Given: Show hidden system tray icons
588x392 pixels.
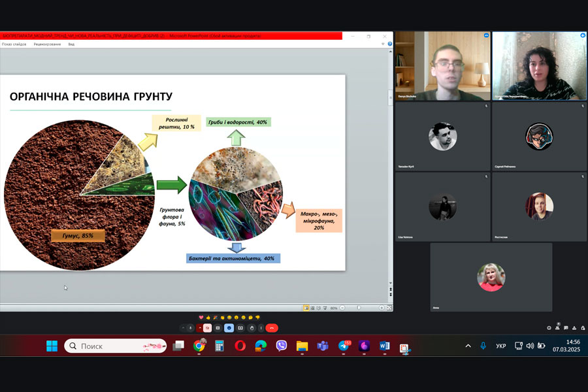Looking at the screenshot, I should (468, 346).
